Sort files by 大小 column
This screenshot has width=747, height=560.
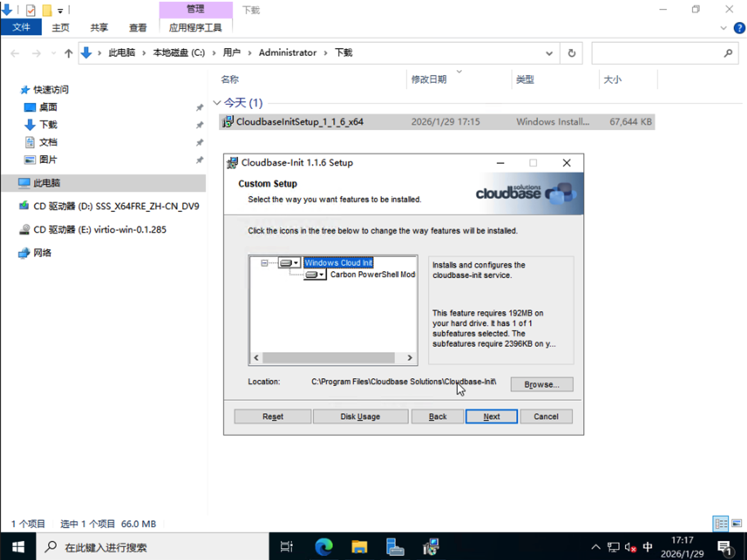click(x=628, y=79)
